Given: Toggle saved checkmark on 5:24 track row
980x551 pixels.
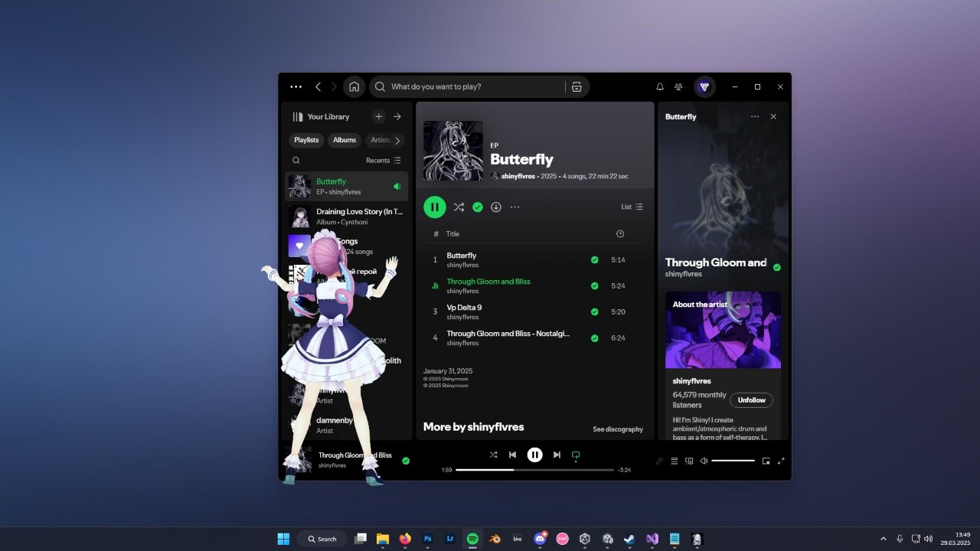Looking at the screenshot, I should click(x=594, y=286).
